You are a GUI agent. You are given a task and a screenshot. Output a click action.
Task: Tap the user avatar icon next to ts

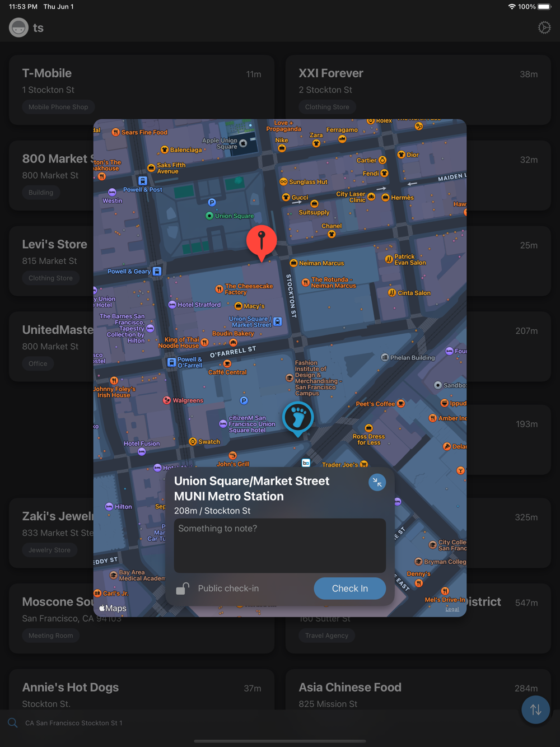(x=18, y=27)
